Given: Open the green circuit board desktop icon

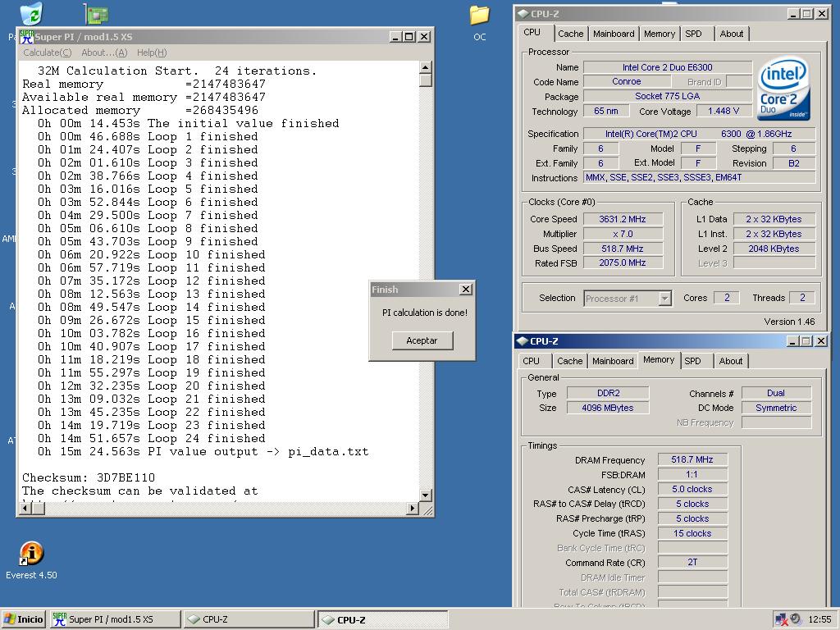Looking at the screenshot, I should [97, 14].
